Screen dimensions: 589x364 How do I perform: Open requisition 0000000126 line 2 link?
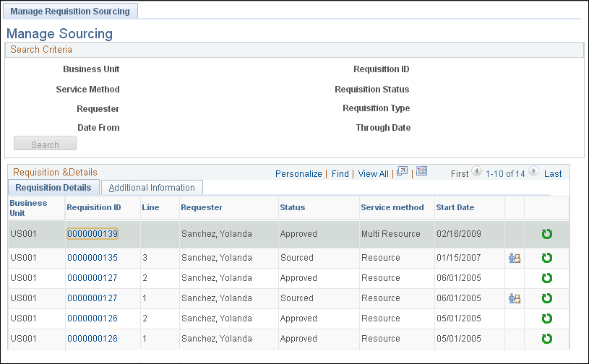click(x=93, y=319)
